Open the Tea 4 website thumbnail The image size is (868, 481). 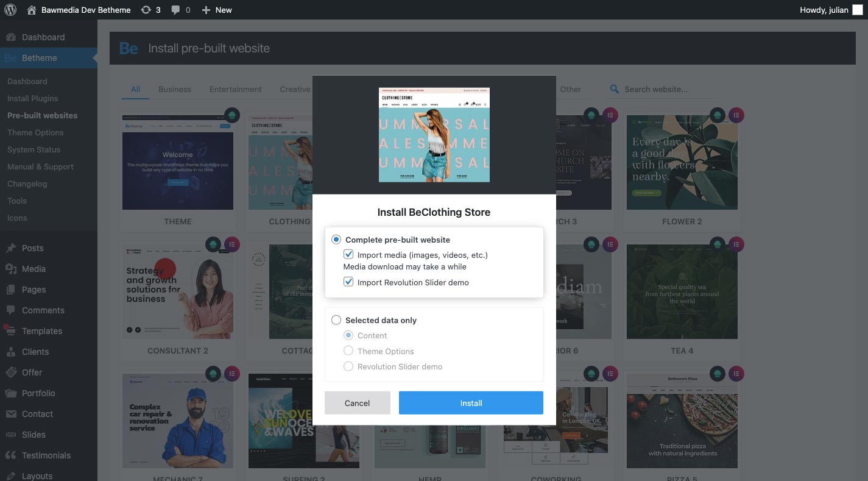coord(682,292)
